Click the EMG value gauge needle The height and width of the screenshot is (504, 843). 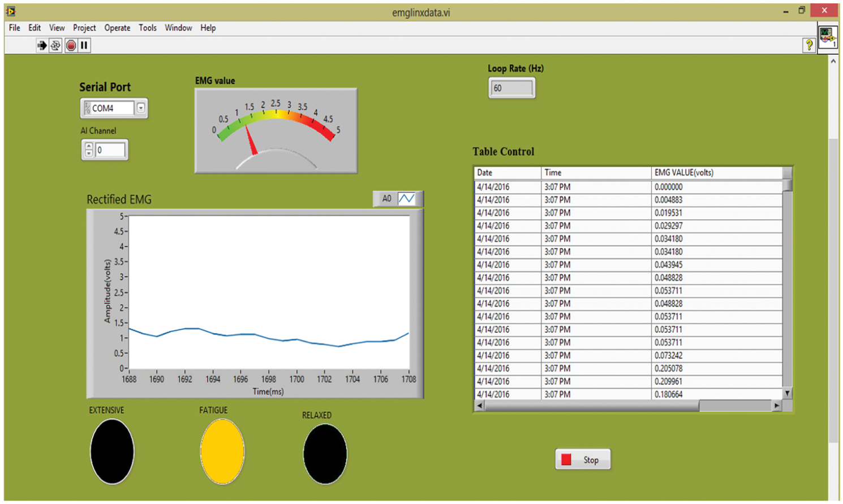(x=251, y=140)
